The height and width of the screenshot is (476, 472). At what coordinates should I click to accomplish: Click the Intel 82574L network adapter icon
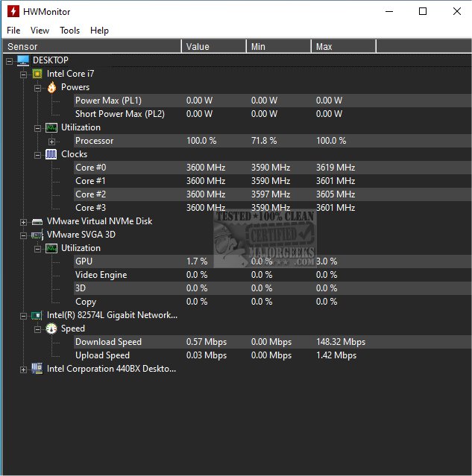click(37, 316)
